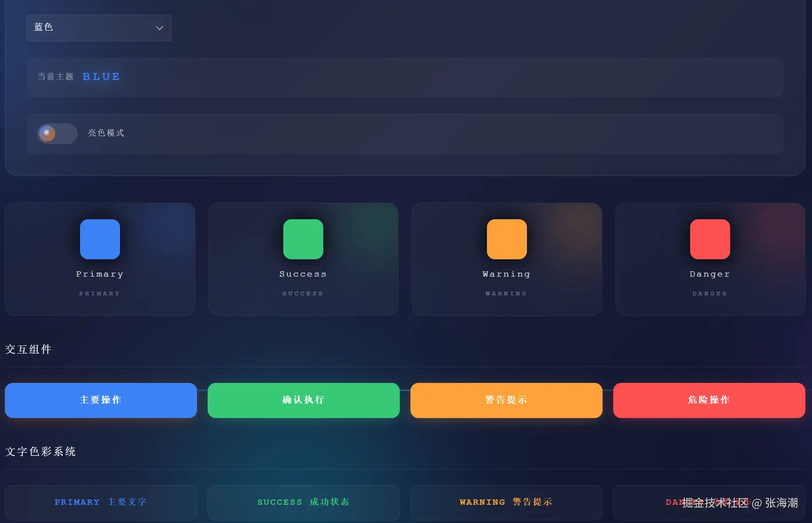Click the Success card title text

[x=303, y=274]
